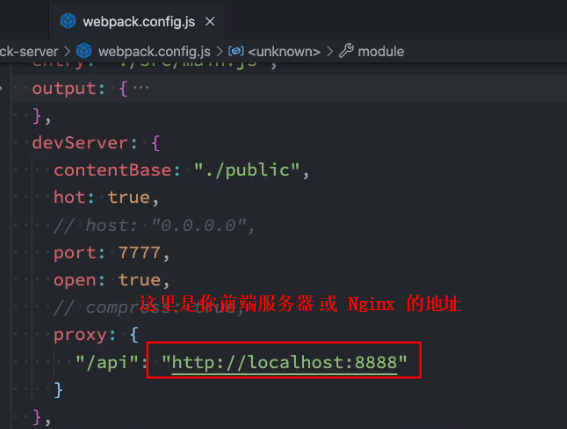Select the module breadcrumb item

pyautogui.click(x=381, y=51)
